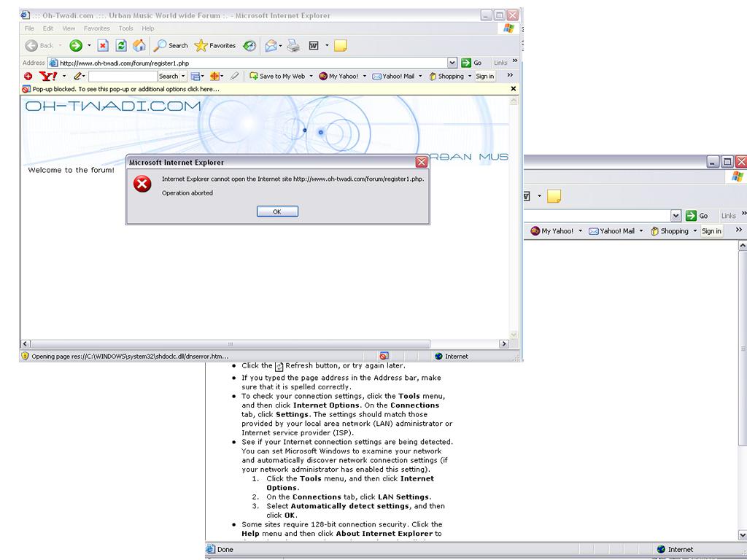The image size is (747, 560).
Task: Click the Internet zone globe in the background status bar
Action: tap(661, 550)
